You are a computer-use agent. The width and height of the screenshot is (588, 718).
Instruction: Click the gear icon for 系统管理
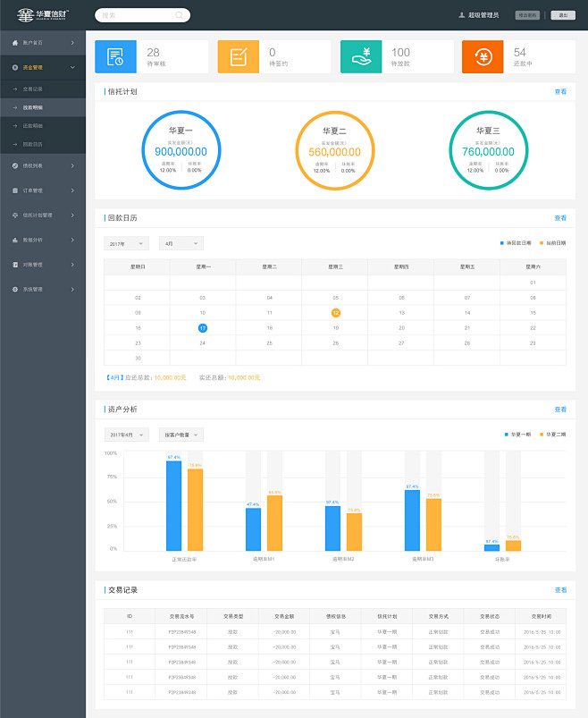click(x=15, y=290)
